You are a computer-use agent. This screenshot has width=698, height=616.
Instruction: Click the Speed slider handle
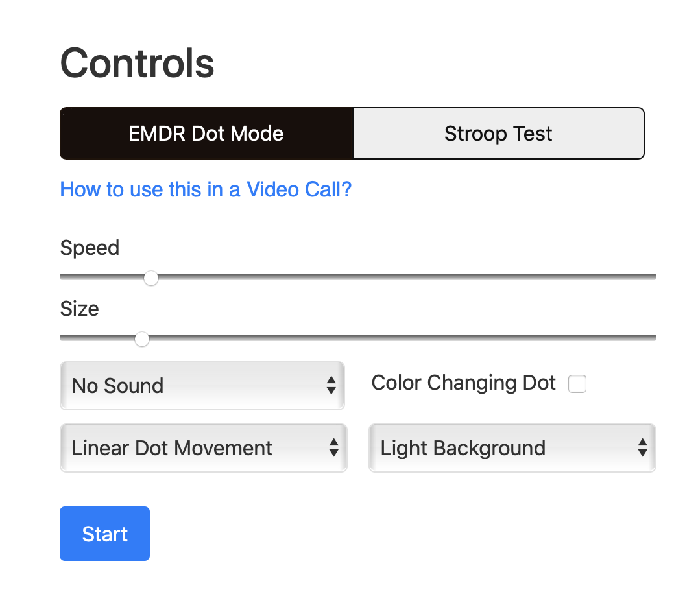[x=151, y=278]
